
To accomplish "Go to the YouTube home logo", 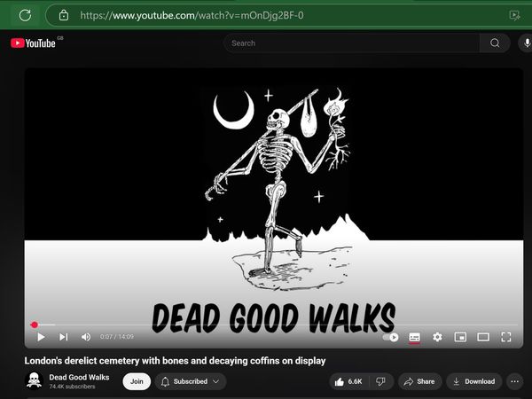I will 34,43.
